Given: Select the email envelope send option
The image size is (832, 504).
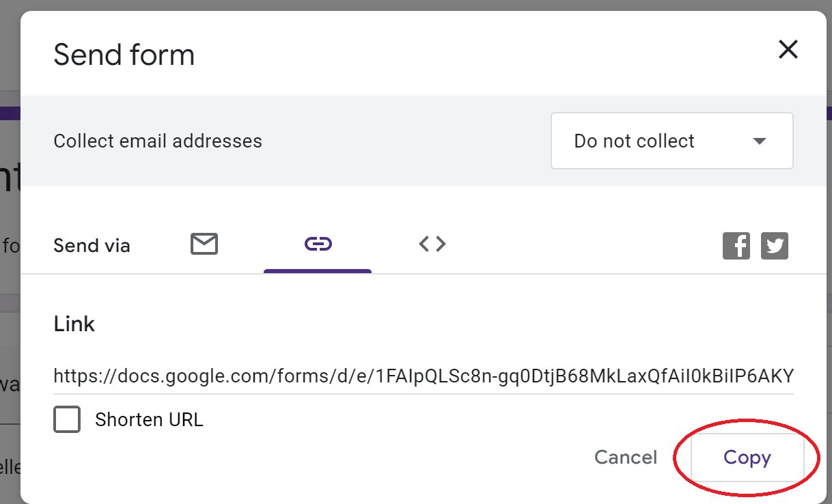Looking at the screenshot, I should [204, 244].
